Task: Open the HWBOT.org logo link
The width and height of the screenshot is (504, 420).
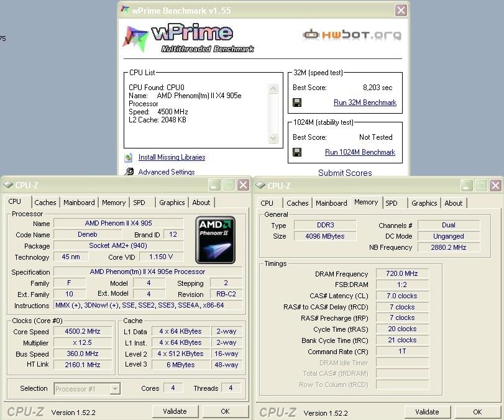Action: coord(352,34)
